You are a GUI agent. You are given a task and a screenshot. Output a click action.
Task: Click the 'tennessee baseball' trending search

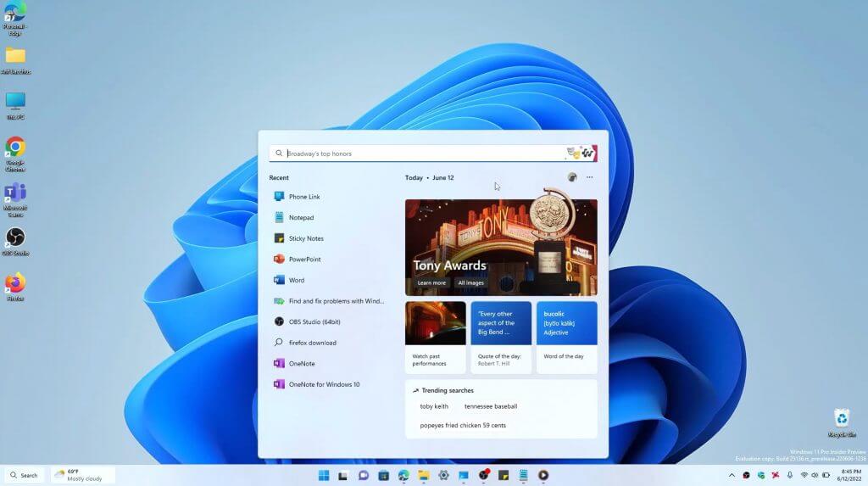[491, 406]
